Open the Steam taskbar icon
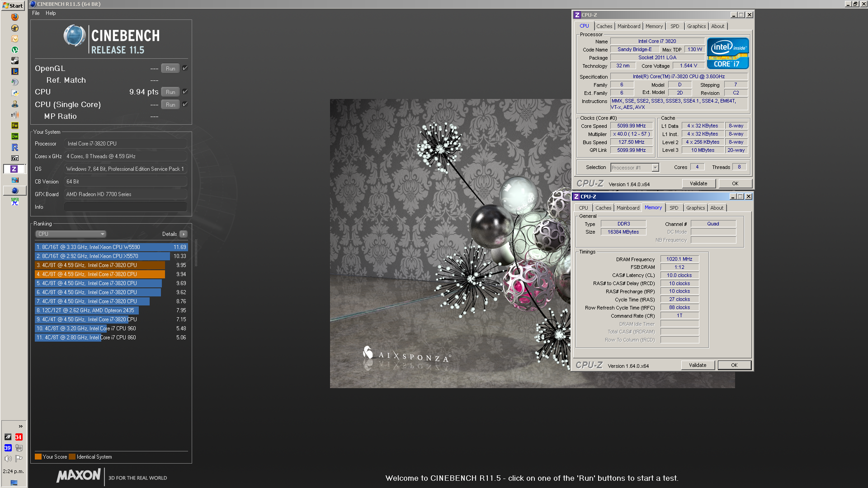Image resolution: width=868 pixels, height=488 pixels. point(15,61)
